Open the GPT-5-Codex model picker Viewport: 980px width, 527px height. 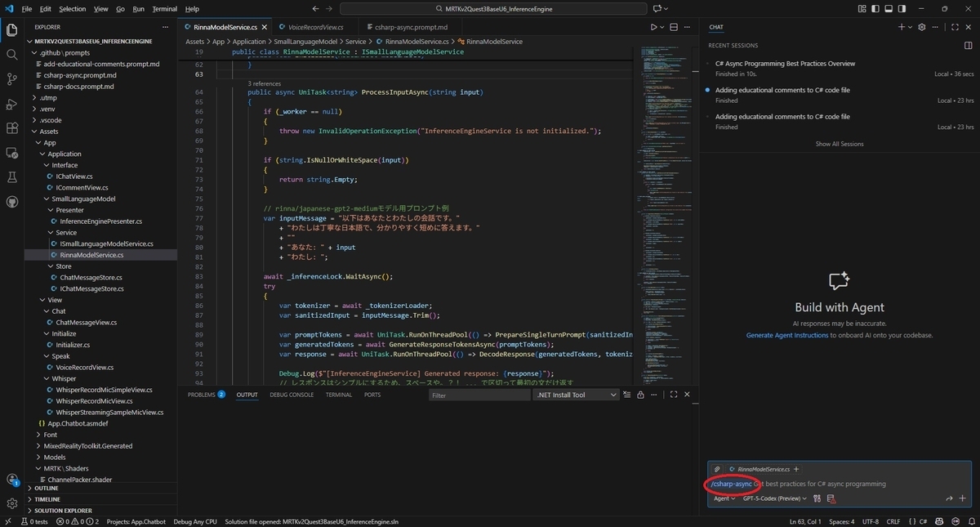coord(774,498)
